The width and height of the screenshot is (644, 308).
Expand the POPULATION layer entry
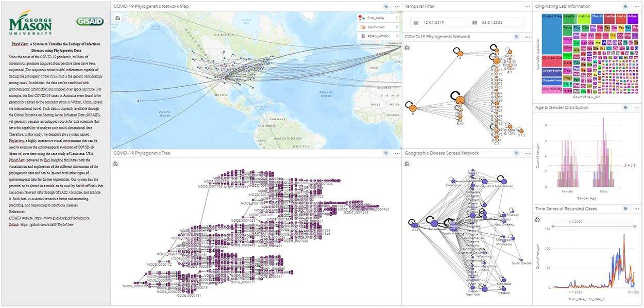point(396,36)
